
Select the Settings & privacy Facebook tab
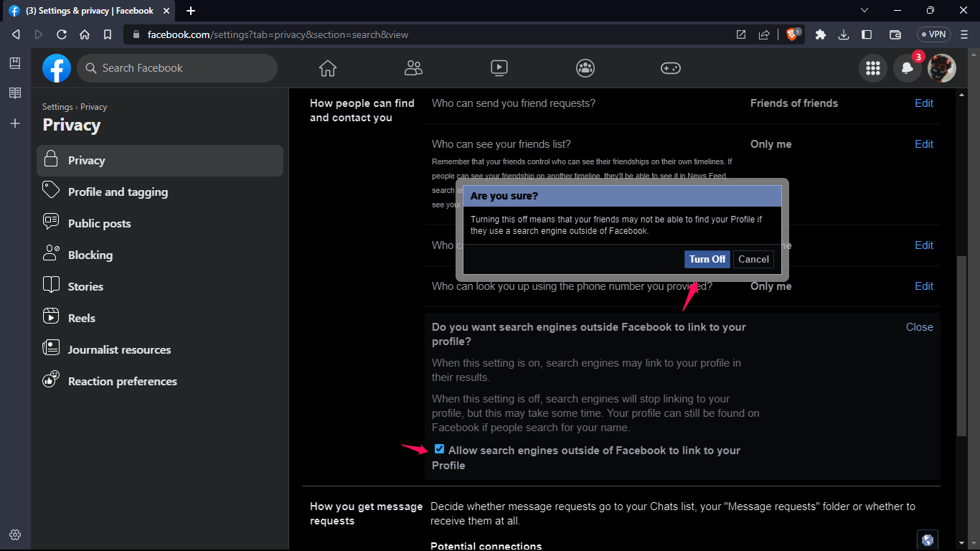tap(88, 11)
